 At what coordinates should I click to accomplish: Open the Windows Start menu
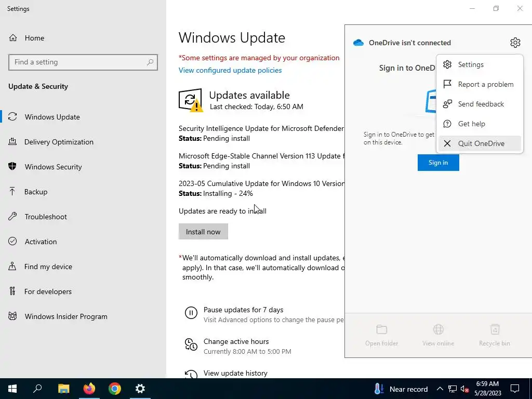tap(12, 389)
